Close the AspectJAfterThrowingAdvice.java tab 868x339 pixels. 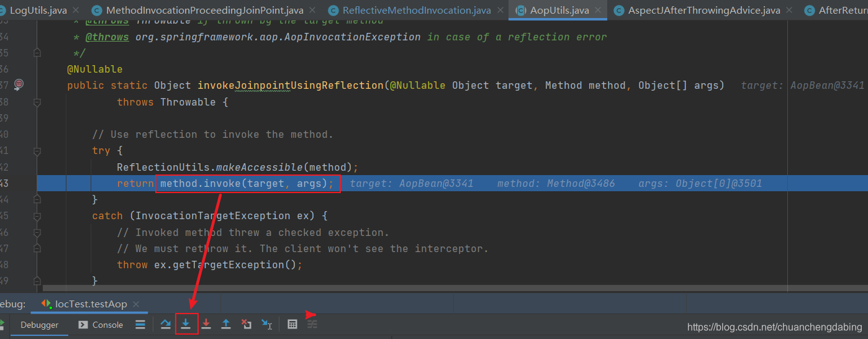tap(790, 11)
